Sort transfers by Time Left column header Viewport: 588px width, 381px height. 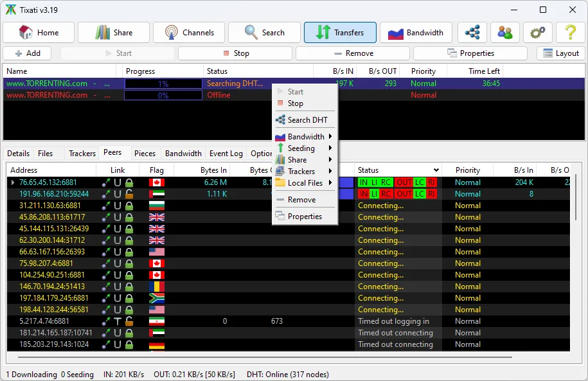point(475,71)
